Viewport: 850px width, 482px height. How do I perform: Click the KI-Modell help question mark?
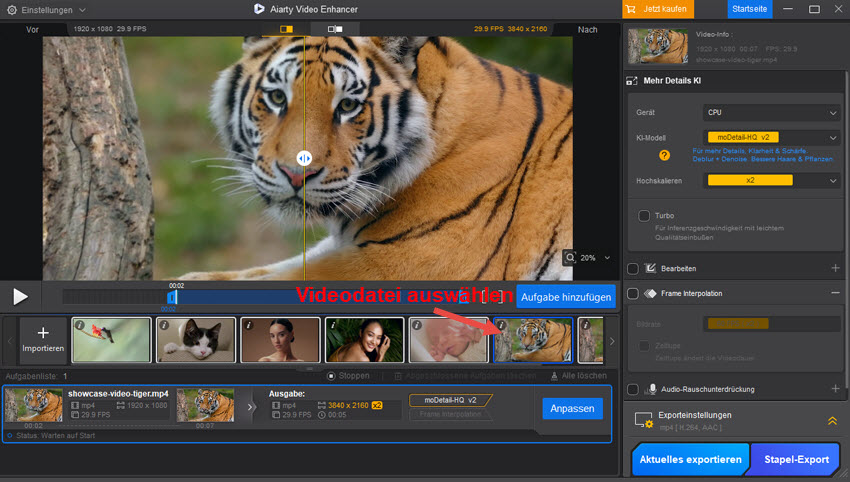[x=664, y=156]
